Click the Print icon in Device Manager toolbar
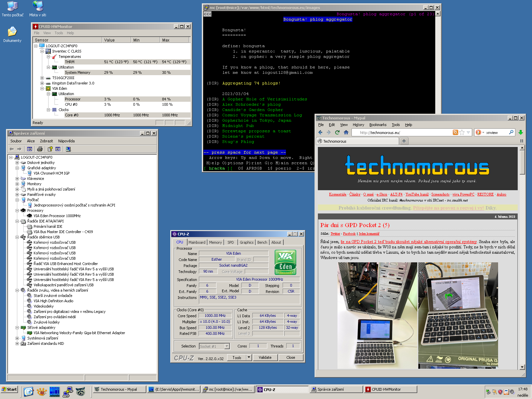 pyautogui.click(x=40, y=149)
